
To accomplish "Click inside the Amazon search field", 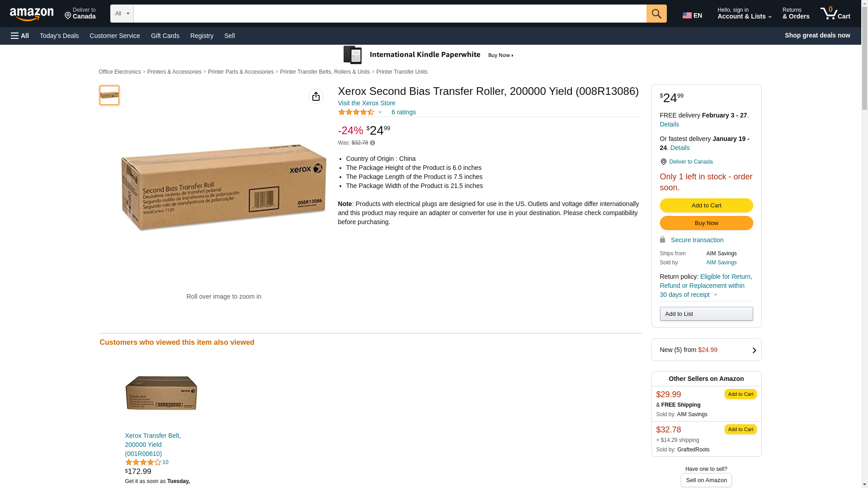I will tap(390, 14).
